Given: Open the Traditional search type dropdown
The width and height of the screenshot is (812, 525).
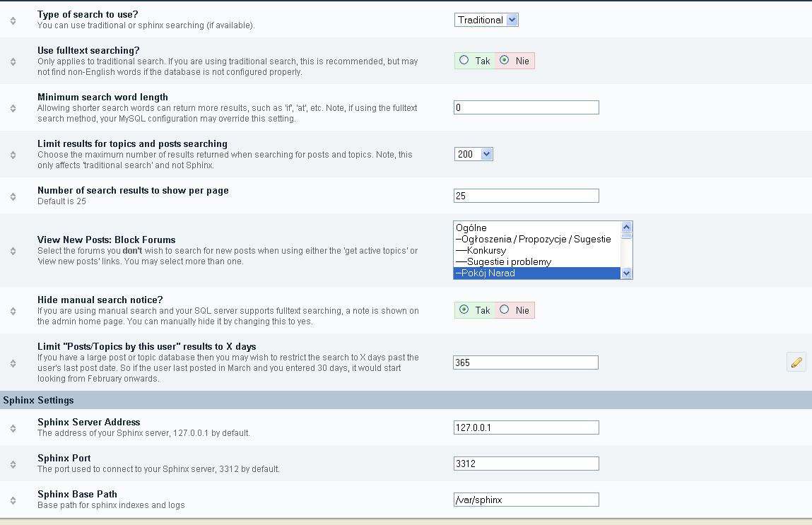Looking at the screenshot, I should [x=486, y=20].
